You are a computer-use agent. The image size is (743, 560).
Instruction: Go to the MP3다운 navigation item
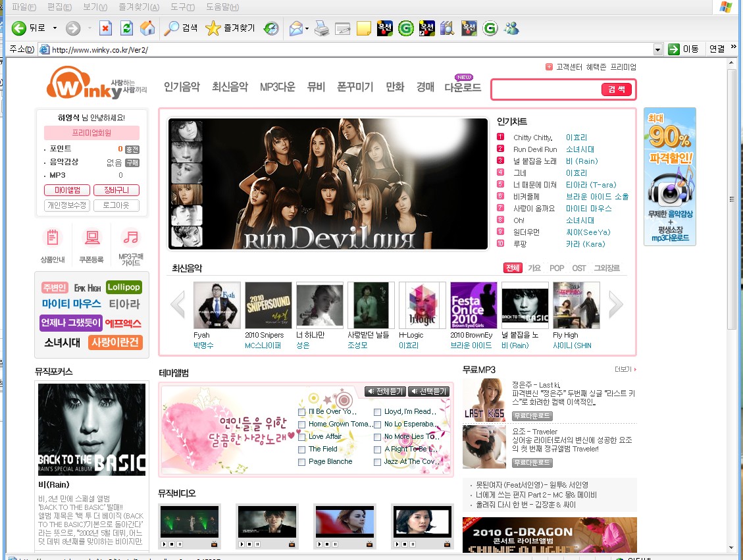[x=278, y=87]
